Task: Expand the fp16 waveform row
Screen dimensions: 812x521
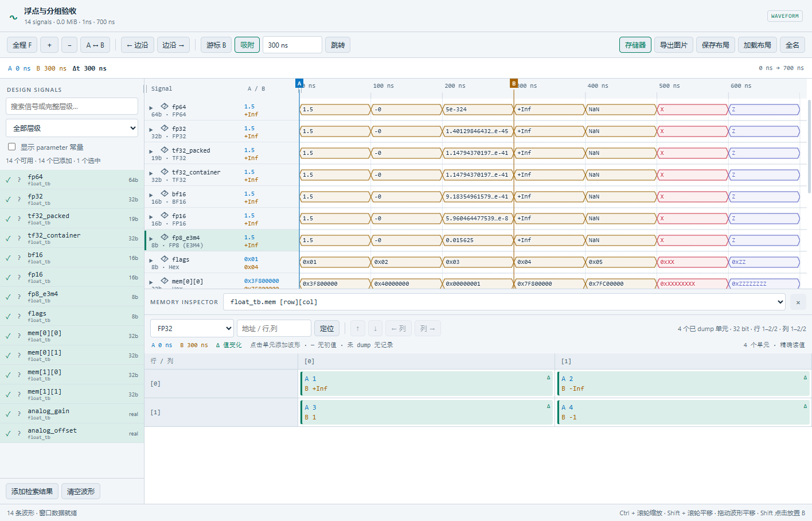Action: point(151,217)
